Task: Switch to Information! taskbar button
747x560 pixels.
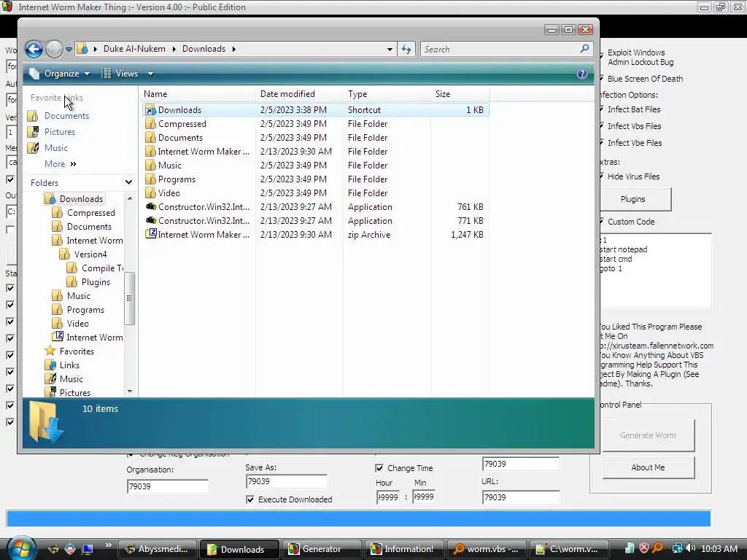Action: [x=404, y=549]
